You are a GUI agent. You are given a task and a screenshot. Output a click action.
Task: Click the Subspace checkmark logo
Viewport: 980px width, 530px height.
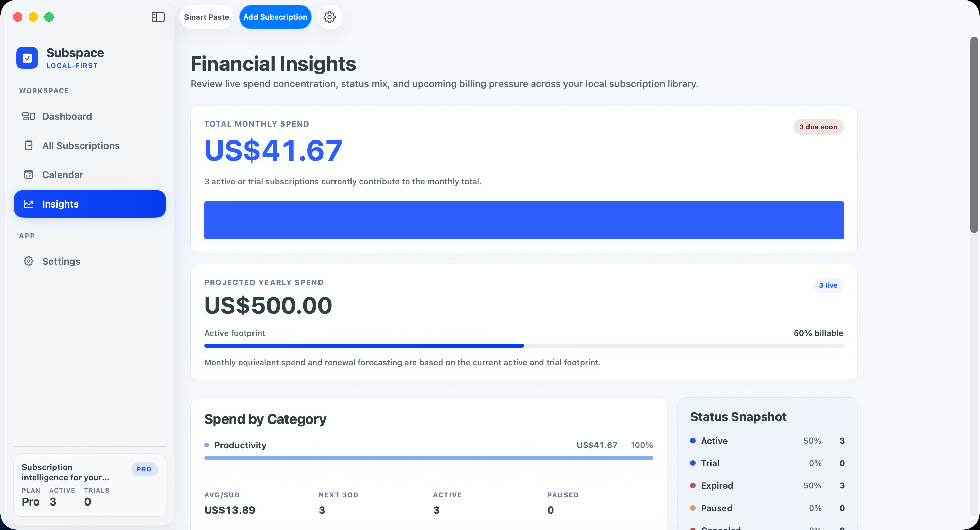[27, 57]
